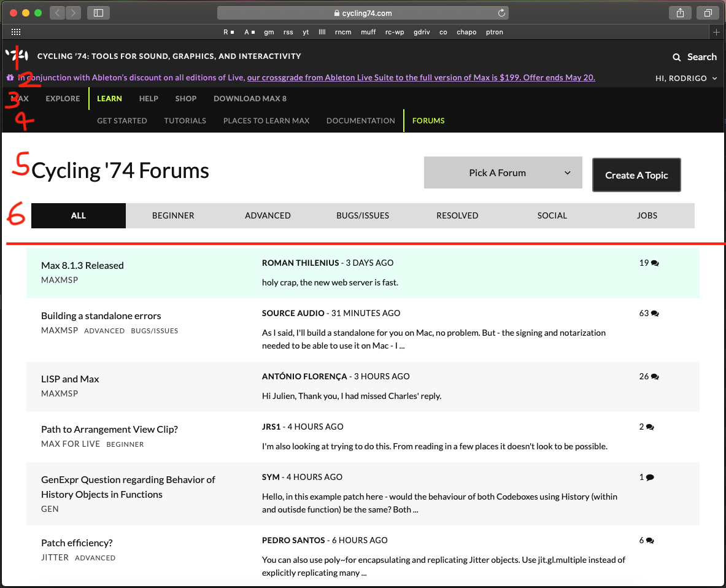This screenshot has width=726, height=588.
Task: Open the yt bookmark in favorites bar
Action: pyautogui.click(x=306, y=32)
